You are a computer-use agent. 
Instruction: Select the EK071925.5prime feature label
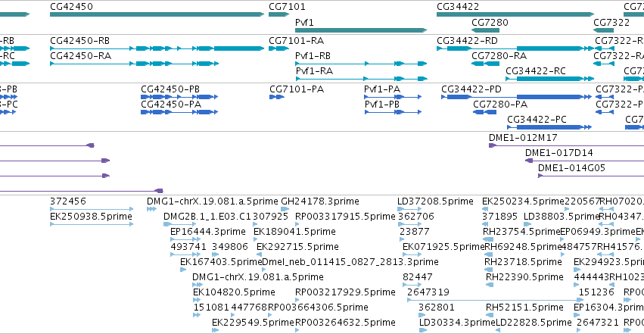point(444,247)
